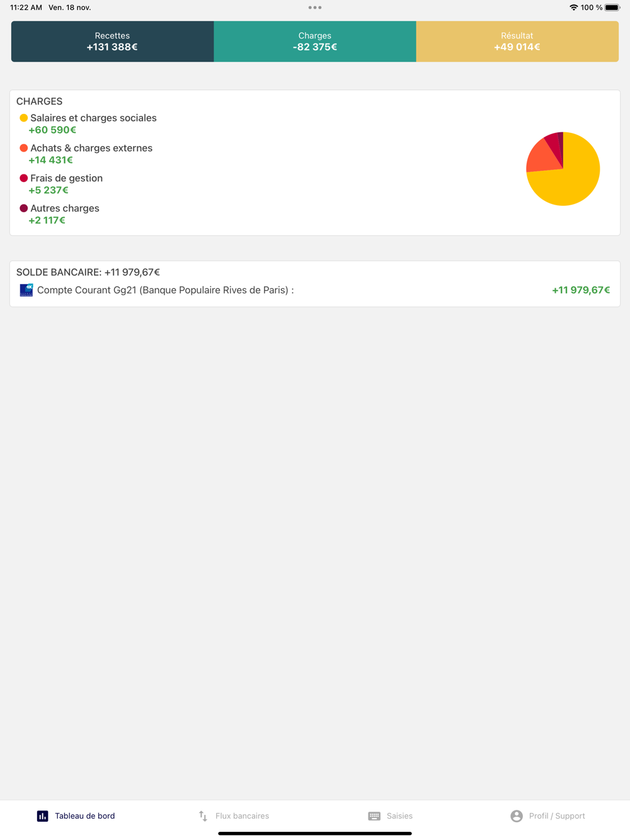Screen dimensions: 630x840
Task: Tap the charges pie chart
Action: tap(563, 169)
